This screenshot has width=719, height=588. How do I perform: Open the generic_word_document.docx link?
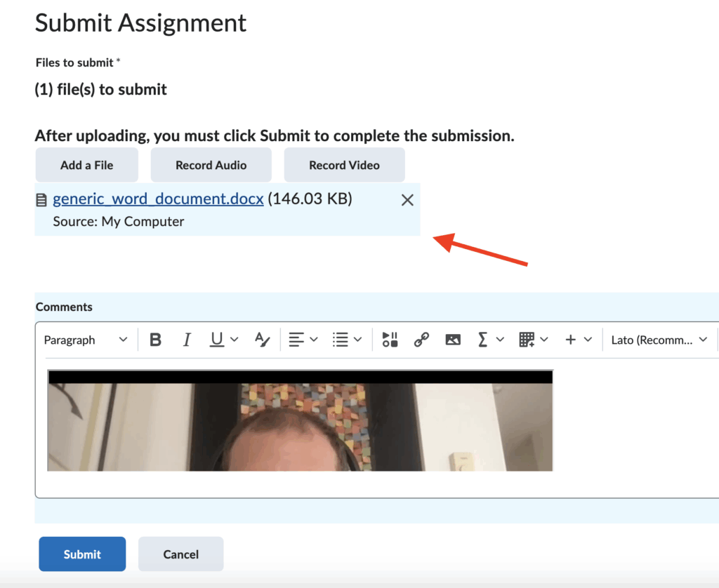[158, 199]
